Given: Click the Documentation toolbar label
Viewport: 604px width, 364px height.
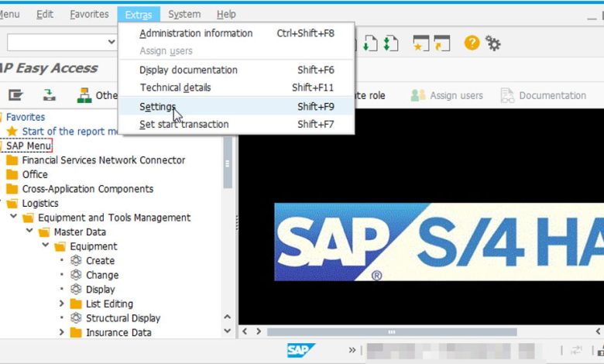Looking at the screenshot, I should 552,95.
